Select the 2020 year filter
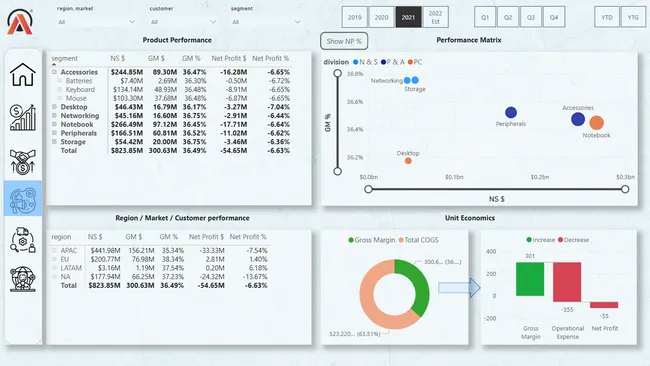Viewport: 650px width, 366px height. click(x=381, y=17)
